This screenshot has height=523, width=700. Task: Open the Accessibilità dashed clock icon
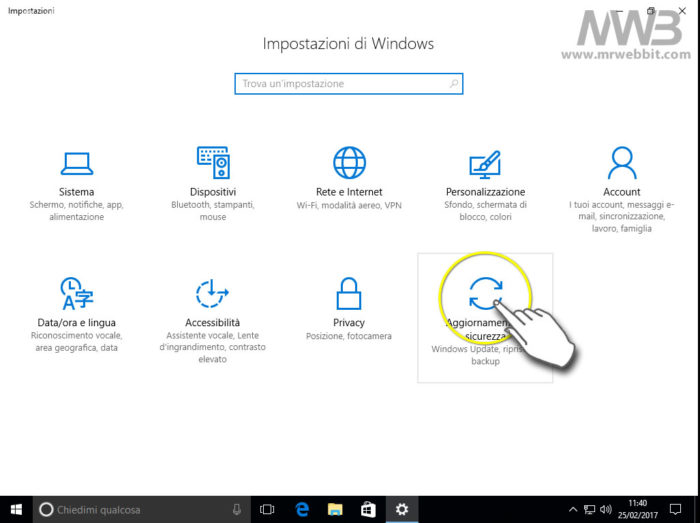tap(212, 293)
